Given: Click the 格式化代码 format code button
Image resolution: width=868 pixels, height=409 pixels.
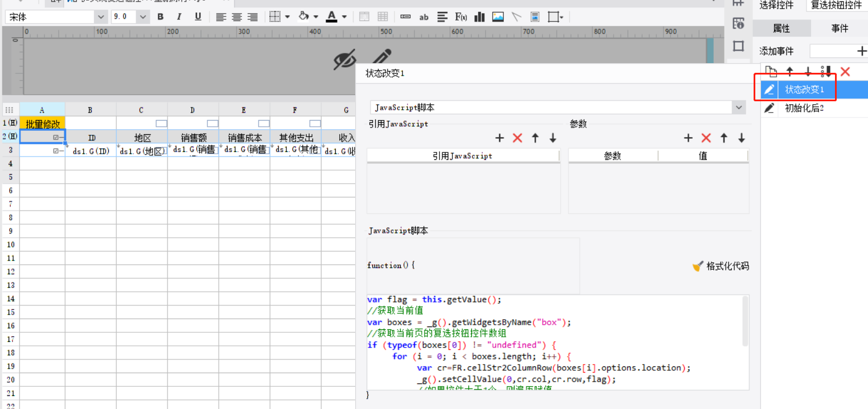Looking at the screenshot, I should [721, 266].
